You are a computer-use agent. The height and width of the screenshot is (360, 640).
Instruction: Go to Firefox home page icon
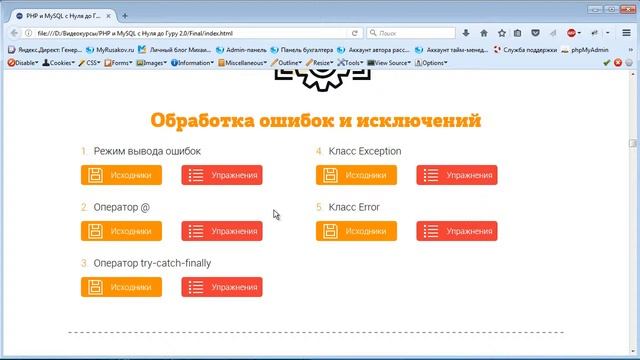[x=484, y=33]
